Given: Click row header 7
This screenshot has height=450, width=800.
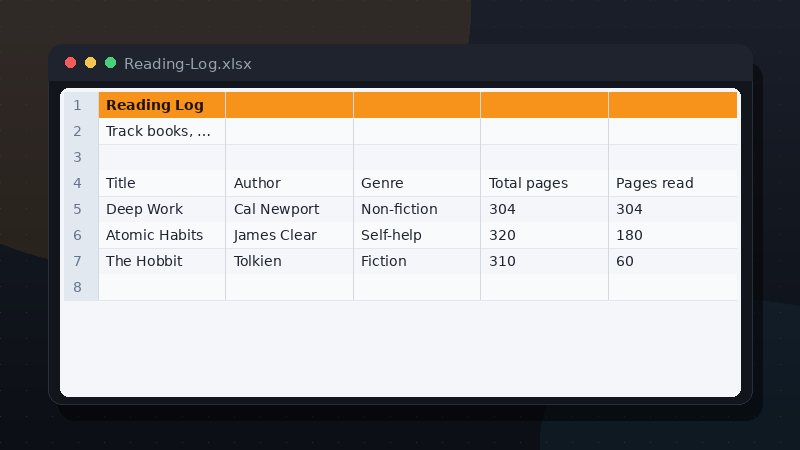Looking at the screenshot, I should click(79, 261).
